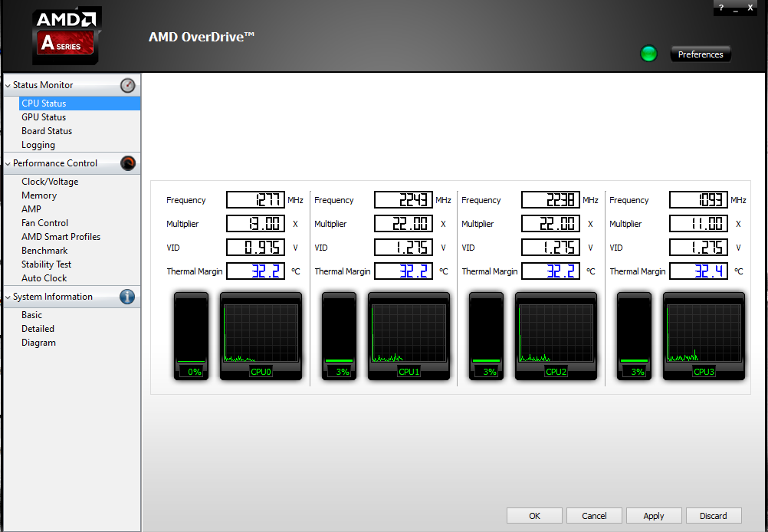This screenshot has height=532, width=768.
Task: Click the CPU3 load bar showing 3%
Action: pos(635,336)
